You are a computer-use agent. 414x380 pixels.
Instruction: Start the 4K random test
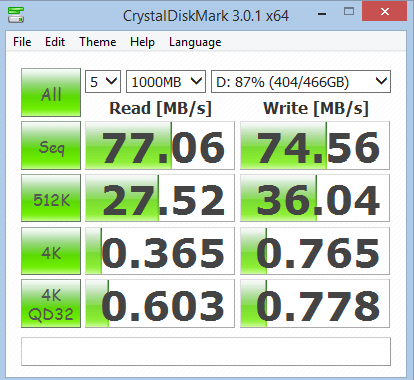coord(51,251)
